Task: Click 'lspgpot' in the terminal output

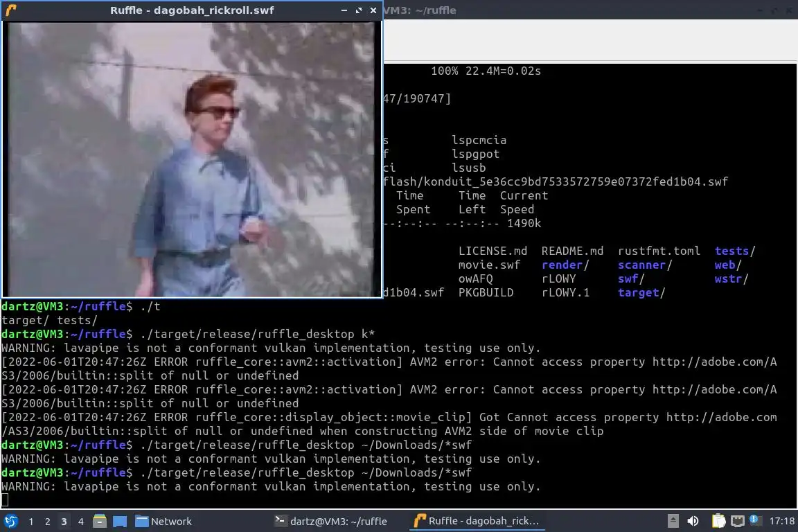Action: (475, 154)
